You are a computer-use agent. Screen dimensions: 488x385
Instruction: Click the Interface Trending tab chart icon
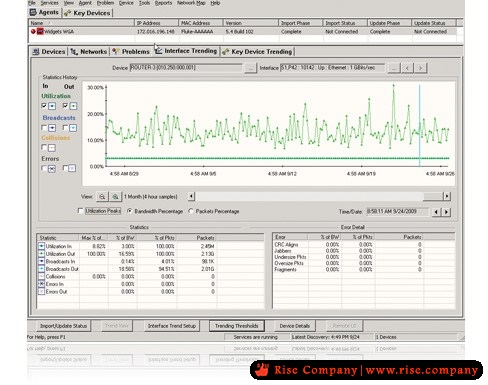coord(159,51)
